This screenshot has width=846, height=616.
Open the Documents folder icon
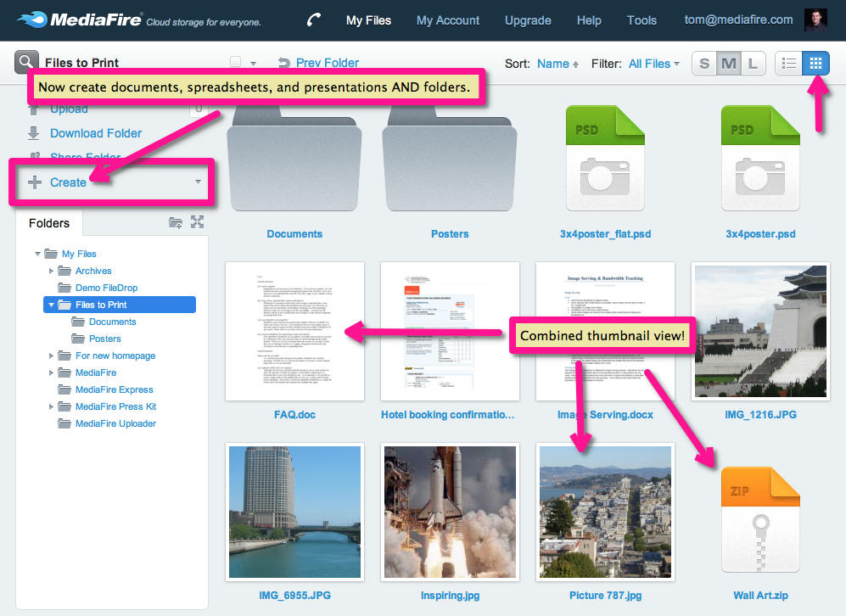294,159
